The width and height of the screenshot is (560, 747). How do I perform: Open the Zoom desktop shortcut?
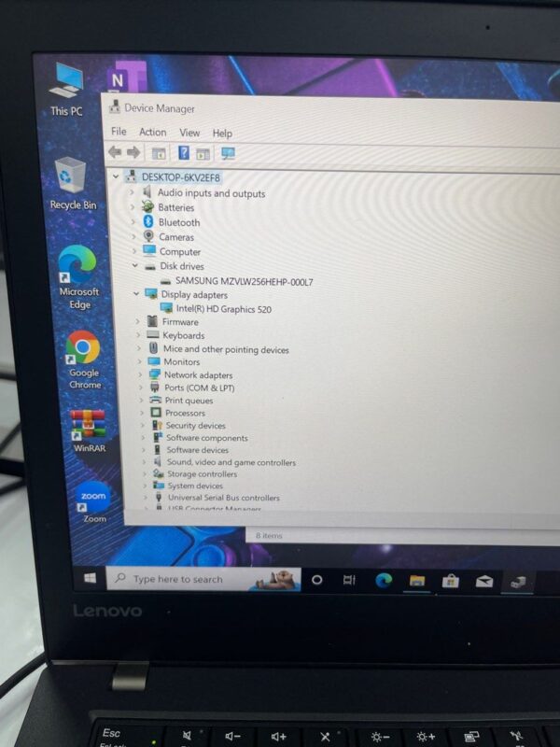coord(93,501)
